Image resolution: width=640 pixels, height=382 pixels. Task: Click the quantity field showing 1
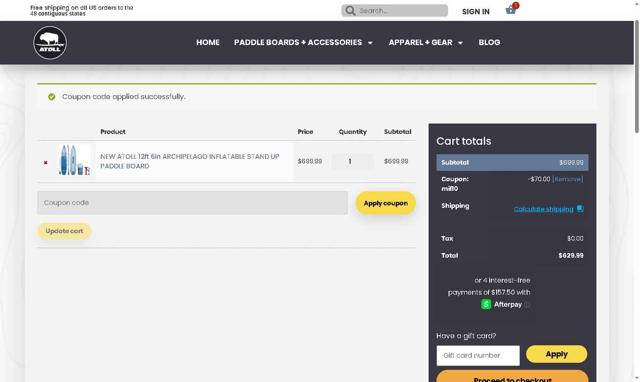point(352,162)
